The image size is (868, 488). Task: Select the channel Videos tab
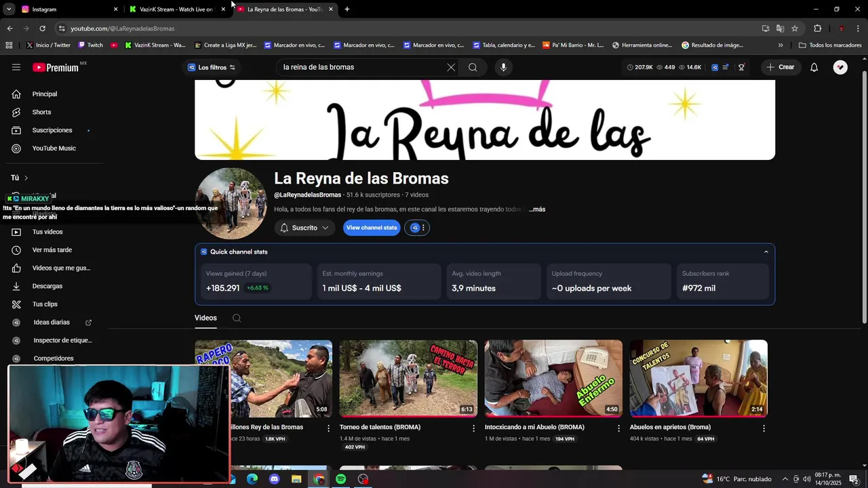click(x=205, y=318)
